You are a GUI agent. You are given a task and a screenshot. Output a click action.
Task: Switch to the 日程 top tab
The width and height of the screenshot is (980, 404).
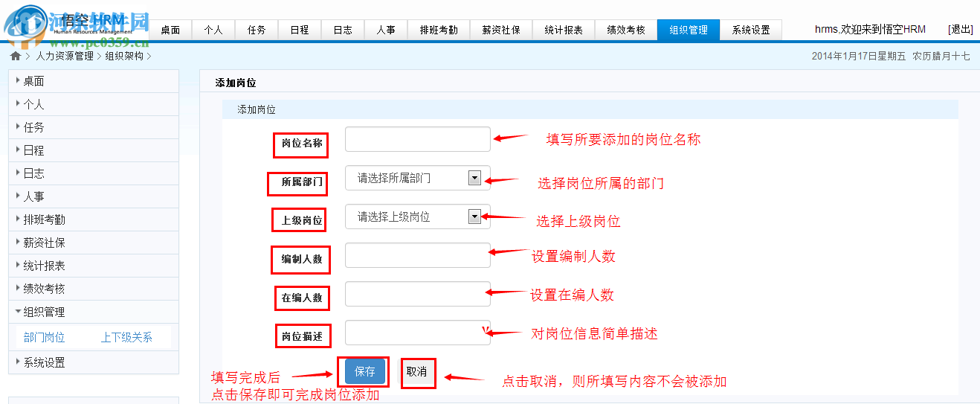pyautogui.click(x=300, y=30)
